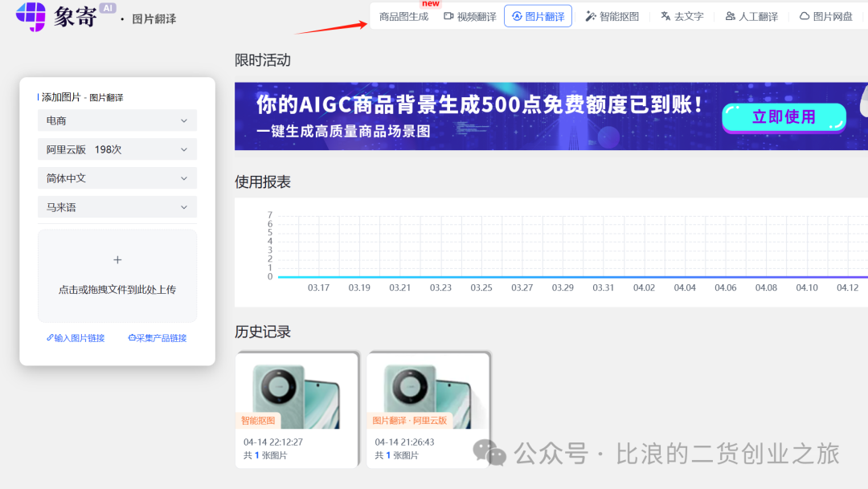
Task: Click the 输入图片链接 link
Action: tap(76, 338)
